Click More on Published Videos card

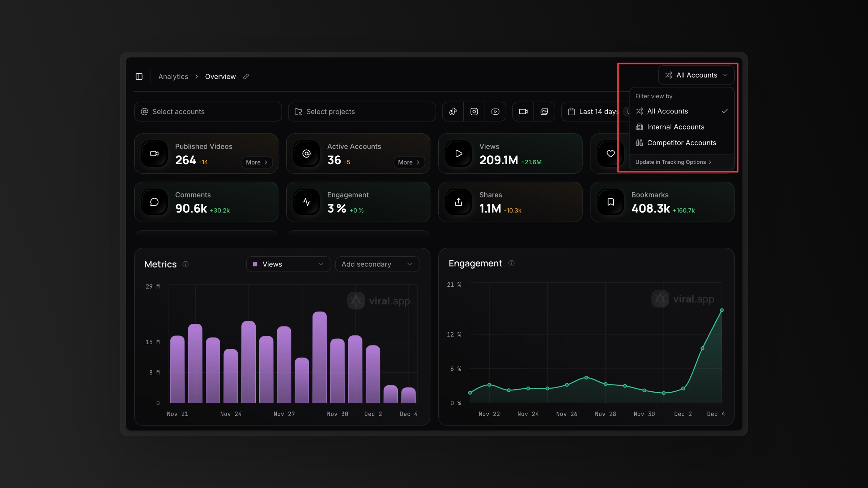click(256, 162)
